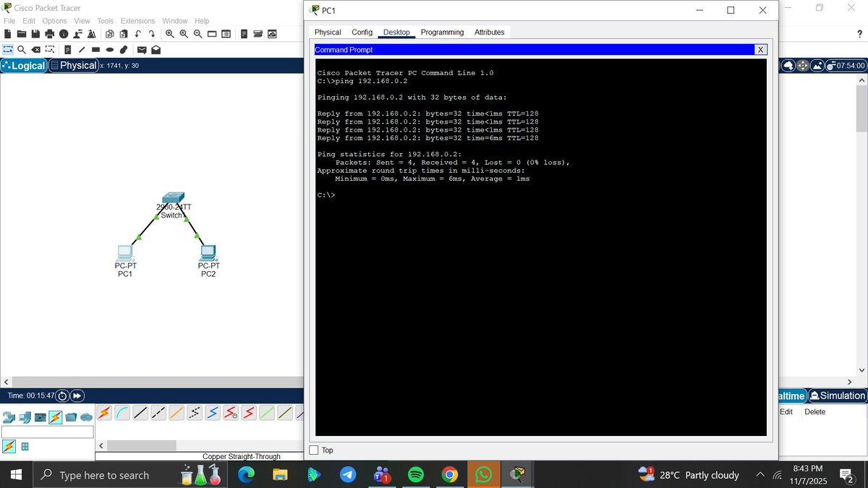The image size is (868, 488).
Task: Select the Draw Rectangle tool
Action: [95, 50]
